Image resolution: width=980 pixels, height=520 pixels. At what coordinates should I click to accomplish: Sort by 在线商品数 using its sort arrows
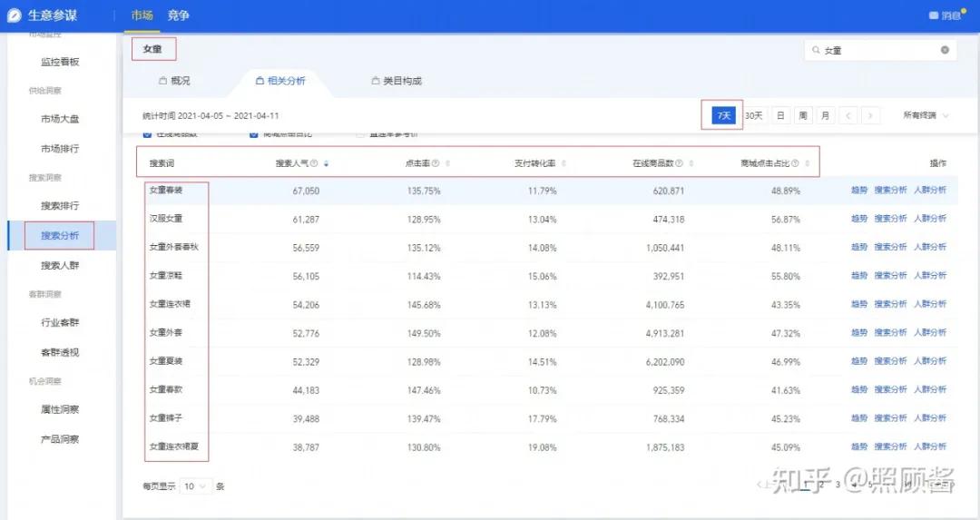coord(691,163)
